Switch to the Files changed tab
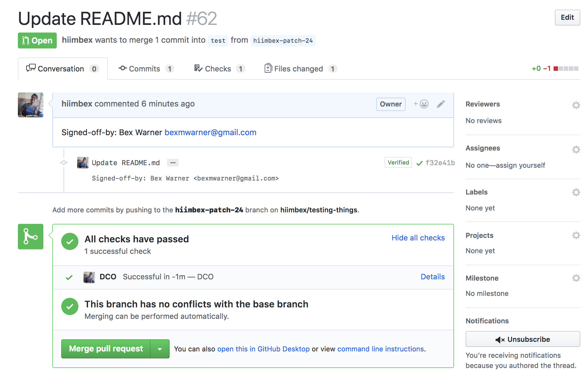 (298, 69)
